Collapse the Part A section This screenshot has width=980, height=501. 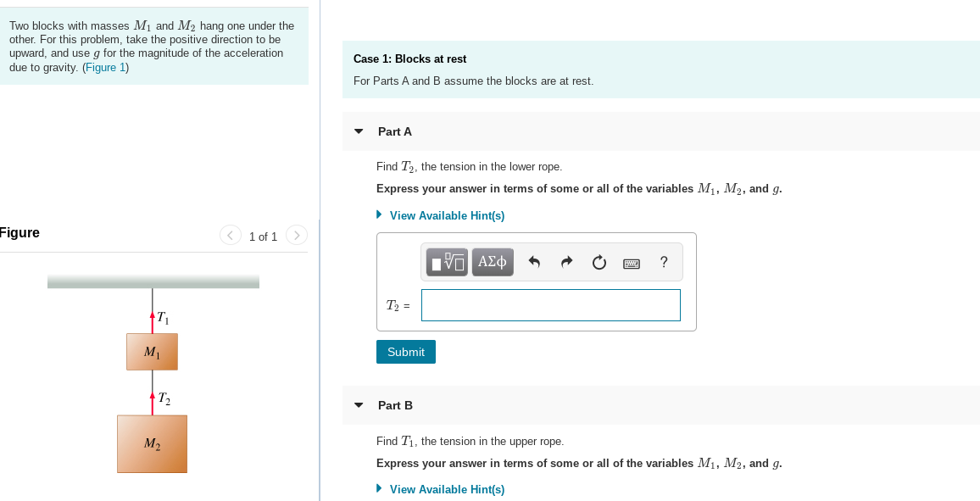point(358,131)
